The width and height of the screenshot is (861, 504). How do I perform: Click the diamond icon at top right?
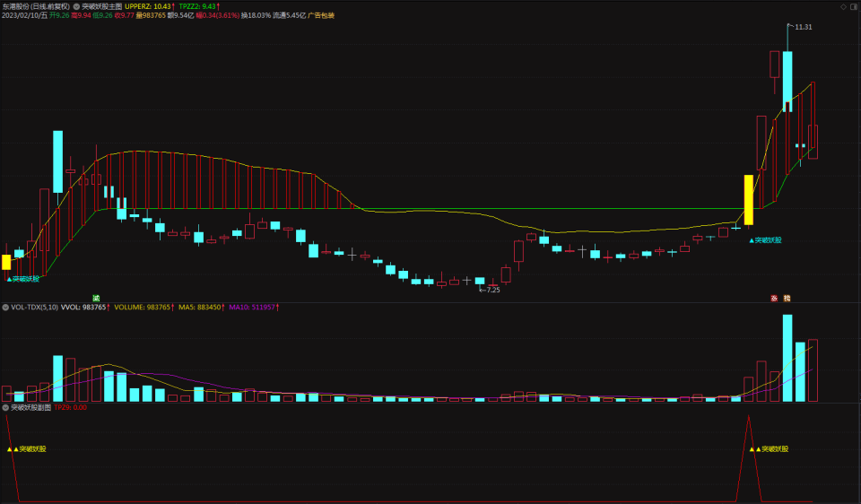click(x=843, y=6)
